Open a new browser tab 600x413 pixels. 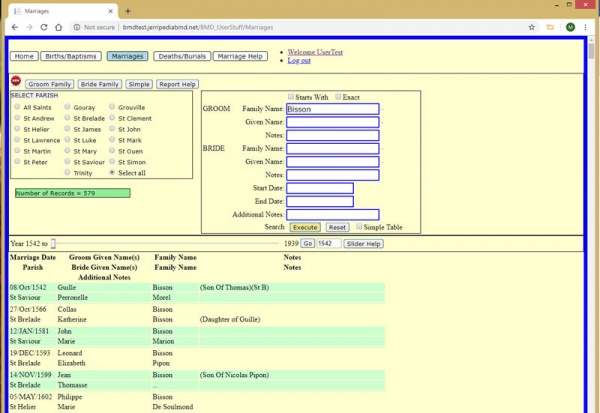(128, 9)
